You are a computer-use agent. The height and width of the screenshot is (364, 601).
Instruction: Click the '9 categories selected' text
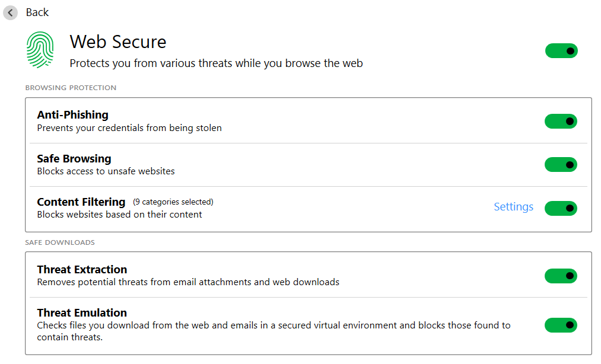pyautogui.click(x=173, y=202)
